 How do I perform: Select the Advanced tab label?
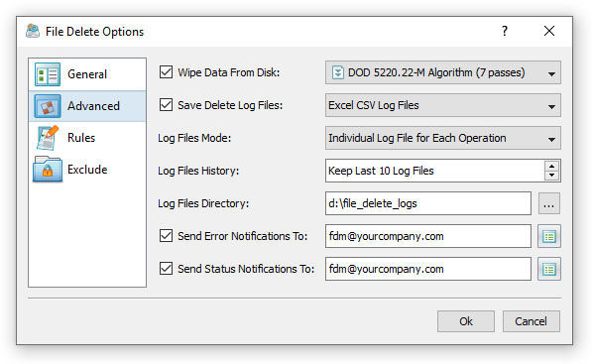[93, 106]
